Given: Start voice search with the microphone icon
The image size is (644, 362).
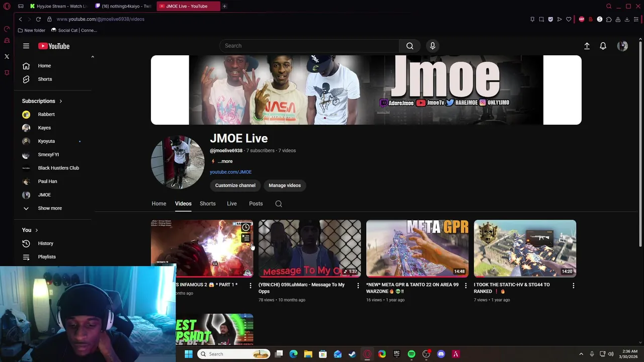Looking at the screenshot, I should click(433, 46).
